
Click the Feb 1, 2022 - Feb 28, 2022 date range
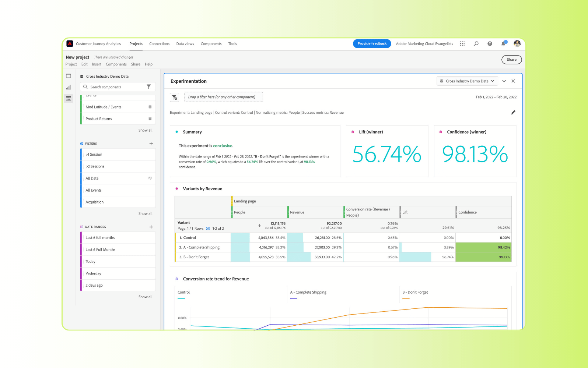point(496,97)
